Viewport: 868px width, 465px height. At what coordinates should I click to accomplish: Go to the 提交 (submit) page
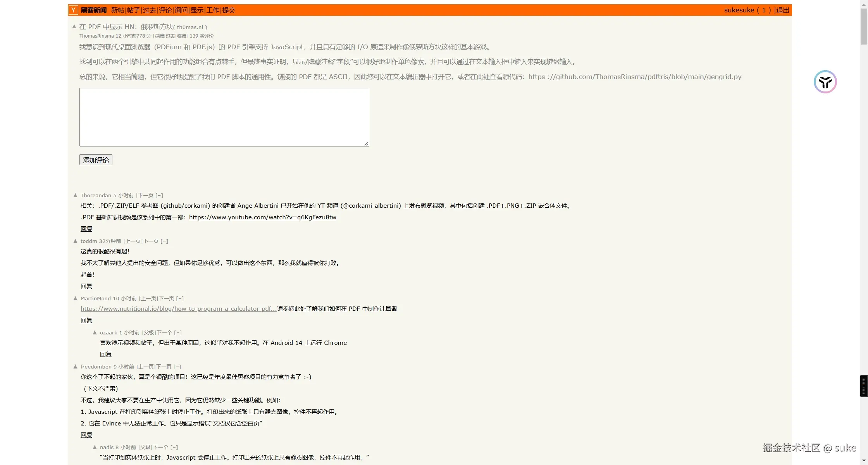(x=229, y=10)
